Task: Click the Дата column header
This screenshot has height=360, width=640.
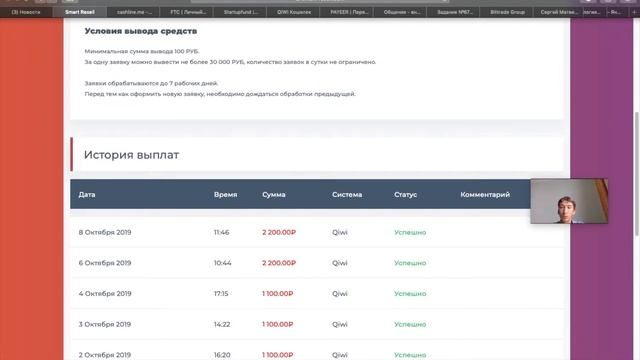Action: (x=87, y=195)
